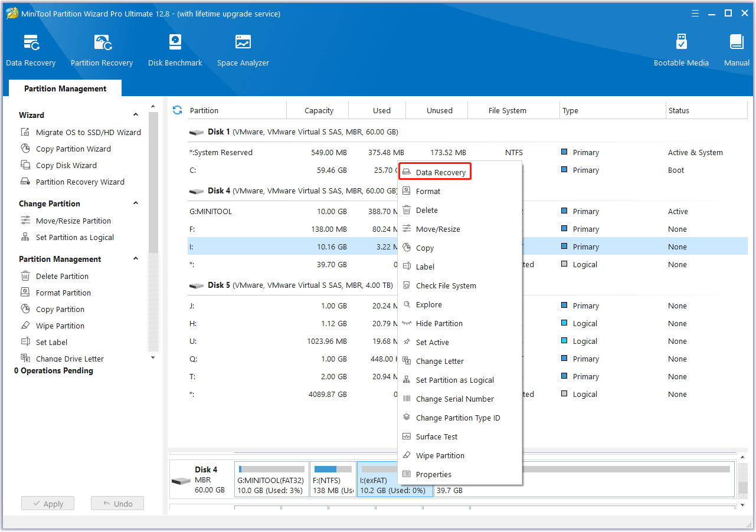Open Data Recovery from the top toolbar

click(x=31, y=51)
